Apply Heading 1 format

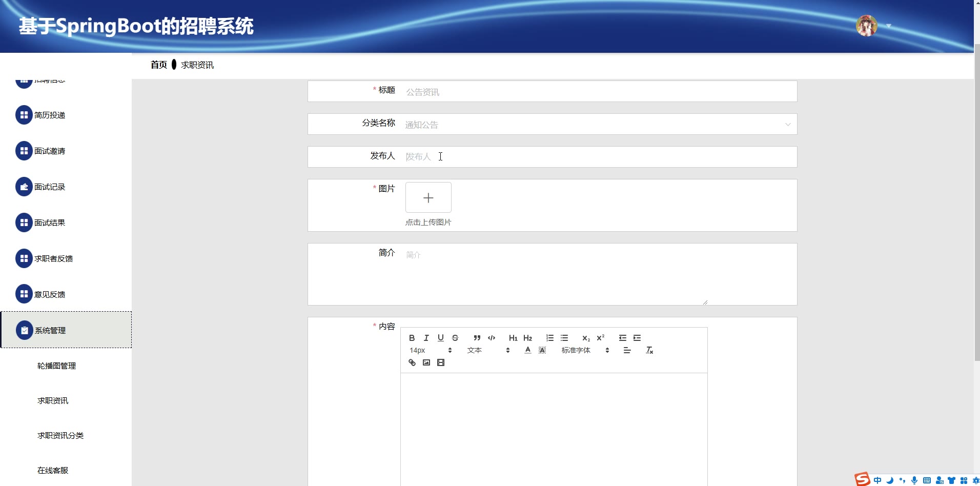(513, 338)
